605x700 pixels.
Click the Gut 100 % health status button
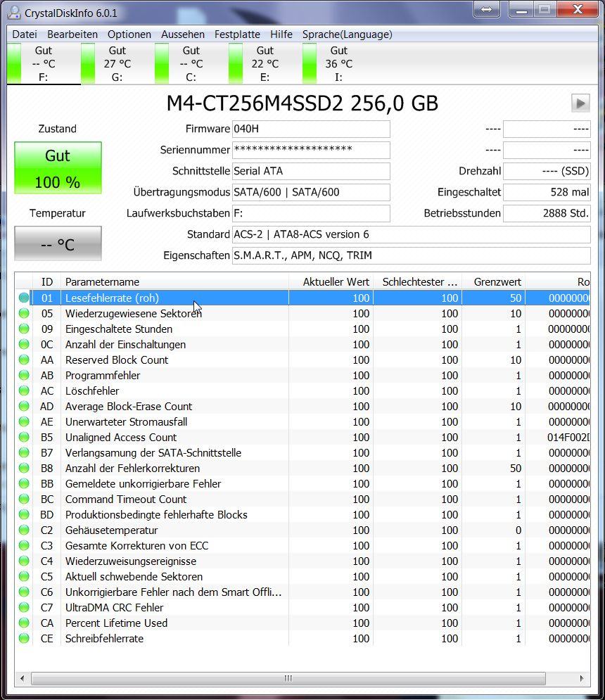click(x=58, y=168)
